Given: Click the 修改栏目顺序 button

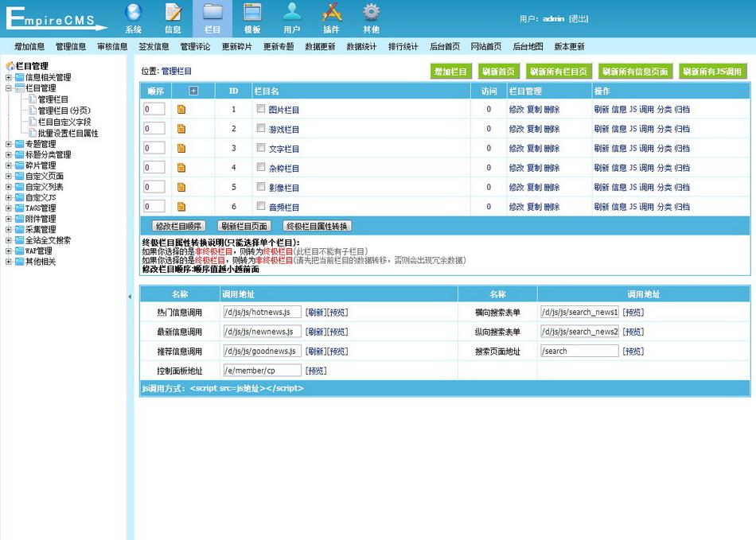Looking at the screenshot, I should pos(179,226).
